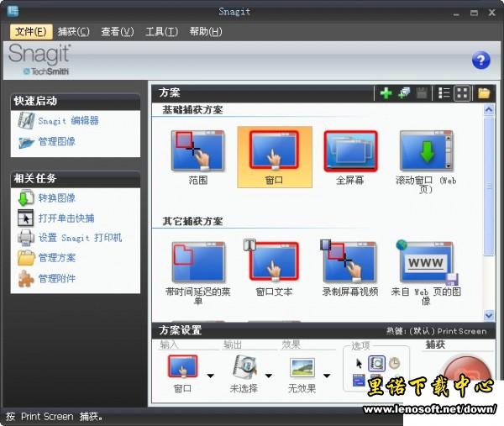Open the 工具(T) menu
The width and height of the screenshot is (504, 426).
161,31
